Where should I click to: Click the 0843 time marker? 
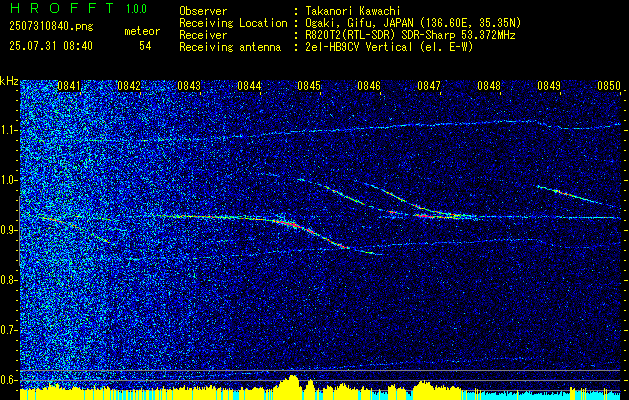(x=189, y=86)
